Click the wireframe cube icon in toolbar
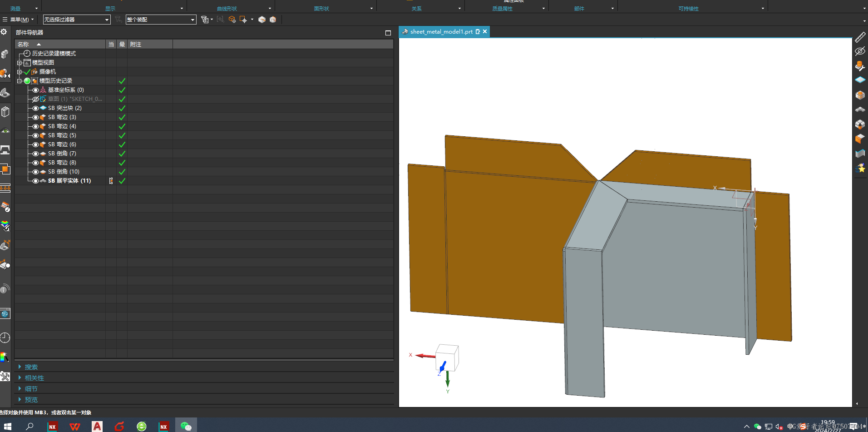The image size is (868, 432). pos(273,20)
